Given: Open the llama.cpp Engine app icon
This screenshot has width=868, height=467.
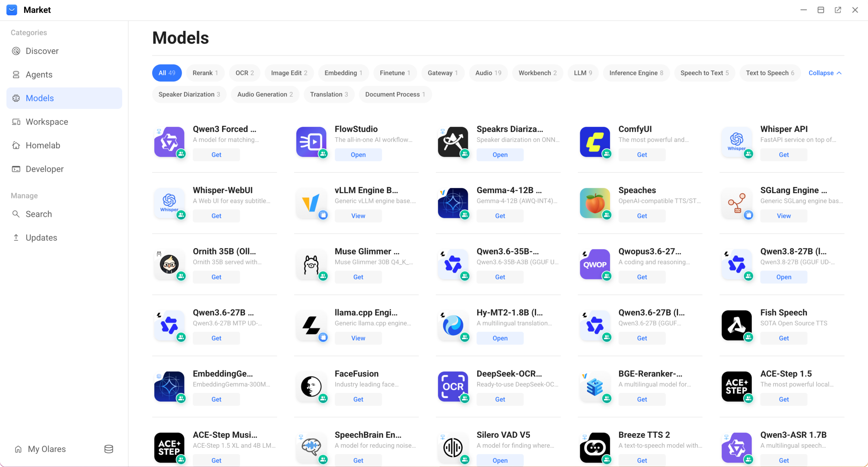Looking at the screenshot, I should [311, 325].
